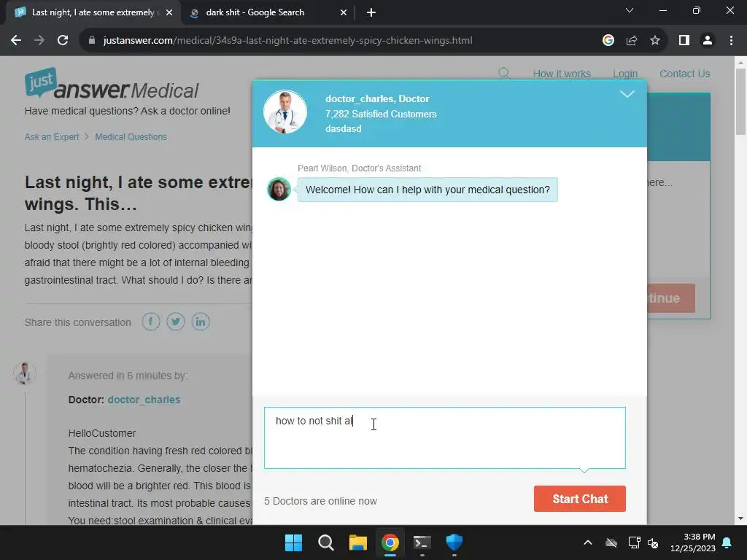Reload the current page
747x560 pixels.
63,41
